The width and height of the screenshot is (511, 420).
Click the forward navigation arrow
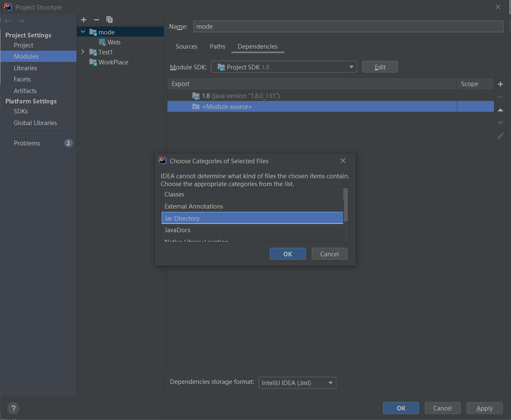click(21, 21)
